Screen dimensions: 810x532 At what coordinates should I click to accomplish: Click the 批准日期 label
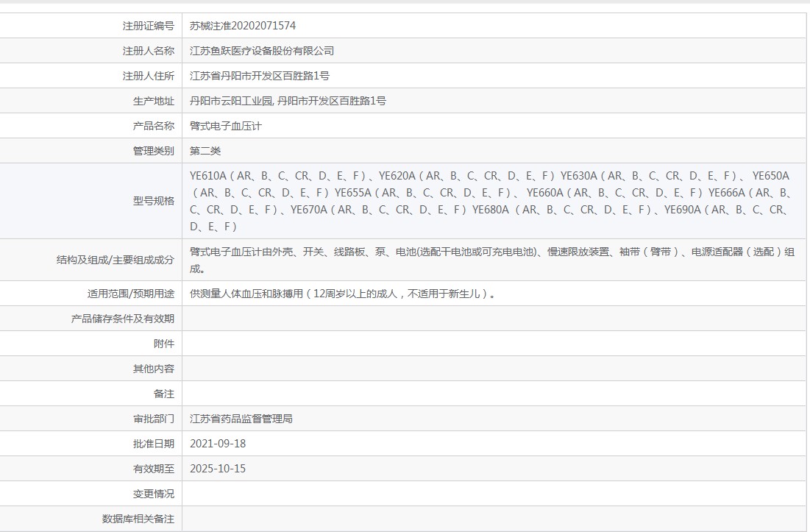tap(154, 444)
